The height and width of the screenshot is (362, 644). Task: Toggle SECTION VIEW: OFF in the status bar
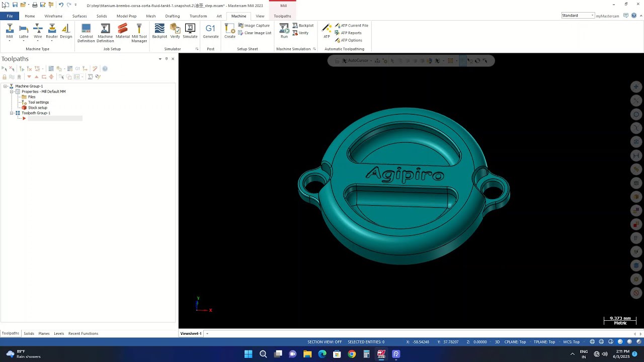tap(325, 342)
